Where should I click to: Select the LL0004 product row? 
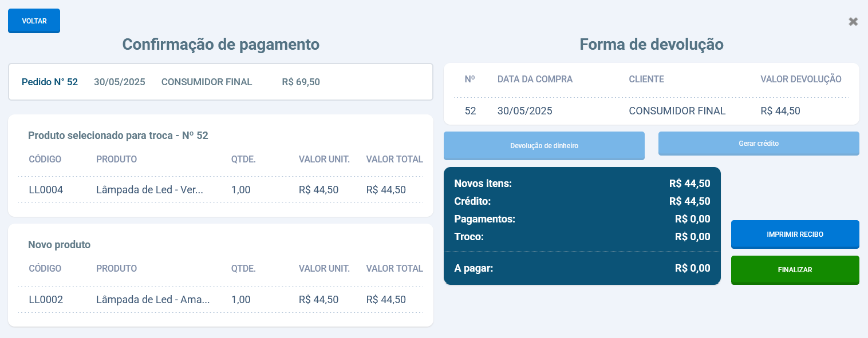click(220, 190)
